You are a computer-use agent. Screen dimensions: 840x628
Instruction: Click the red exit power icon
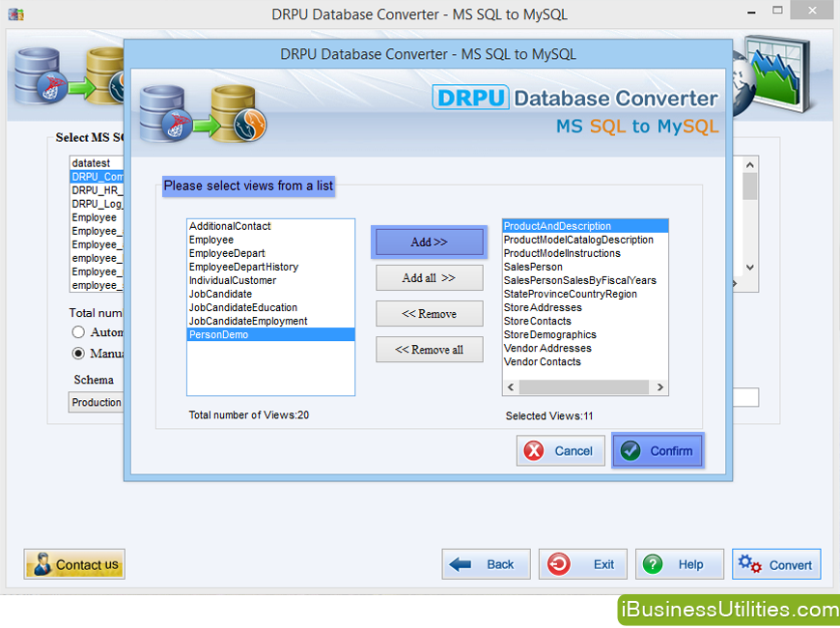[558, 564]
